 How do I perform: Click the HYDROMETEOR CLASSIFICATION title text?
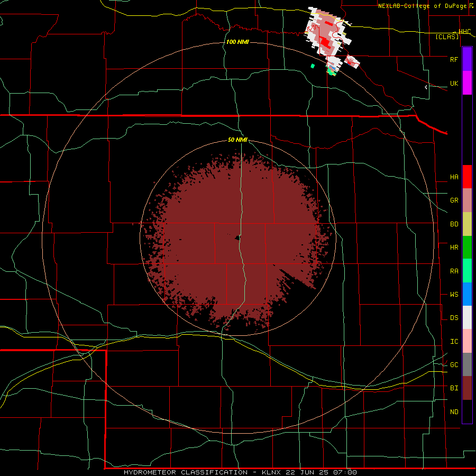186,472
